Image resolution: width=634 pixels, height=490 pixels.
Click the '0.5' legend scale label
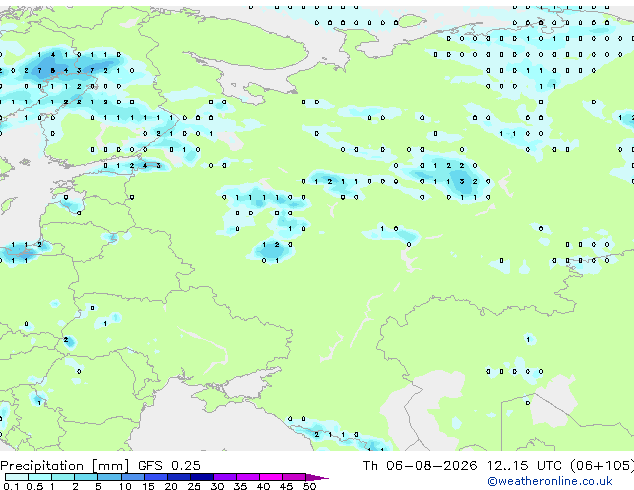coord(35,486)
